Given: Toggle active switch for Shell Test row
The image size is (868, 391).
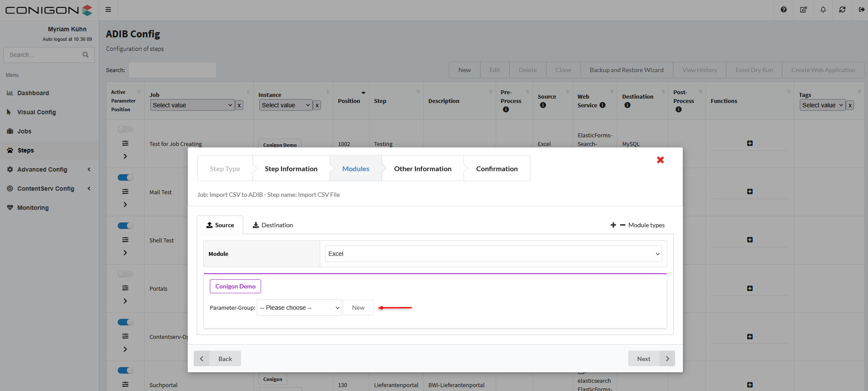Looking at the screenshot, I should click(x=125, y=225).
